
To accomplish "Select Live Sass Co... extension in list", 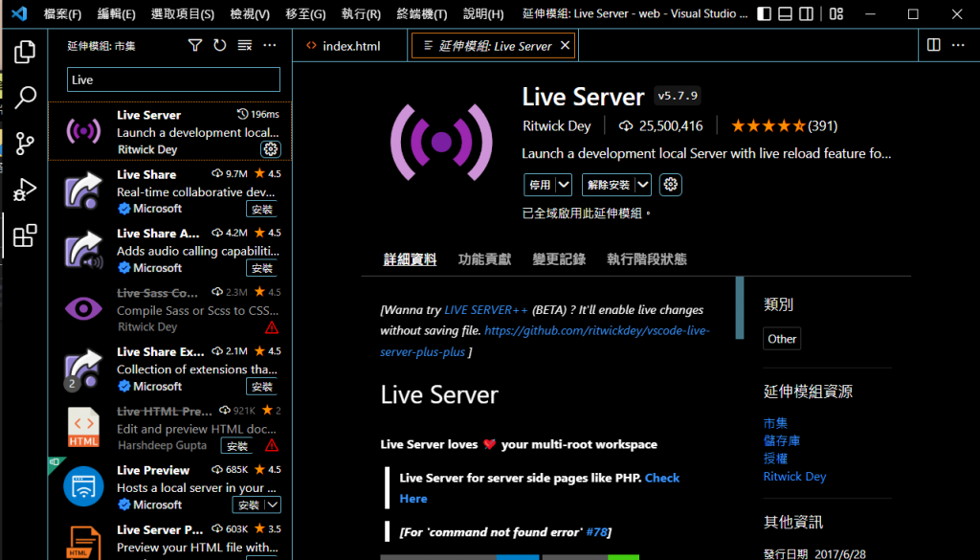I will [170, 309].
